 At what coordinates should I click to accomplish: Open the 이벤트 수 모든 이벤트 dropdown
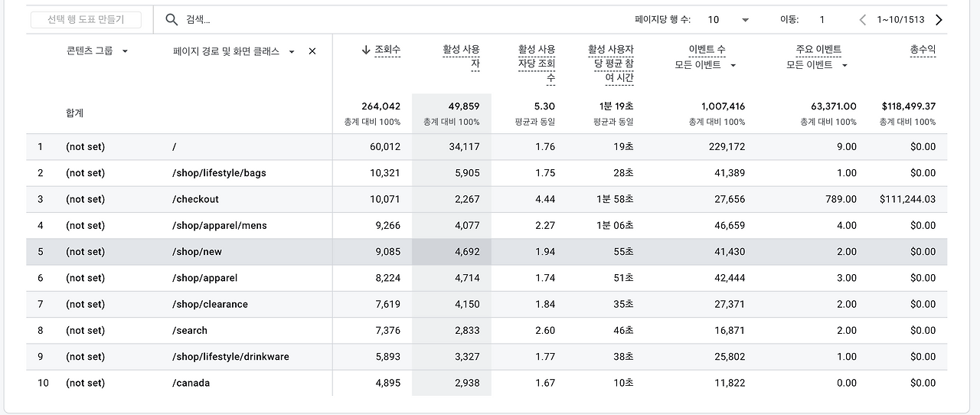click(733, 65)
